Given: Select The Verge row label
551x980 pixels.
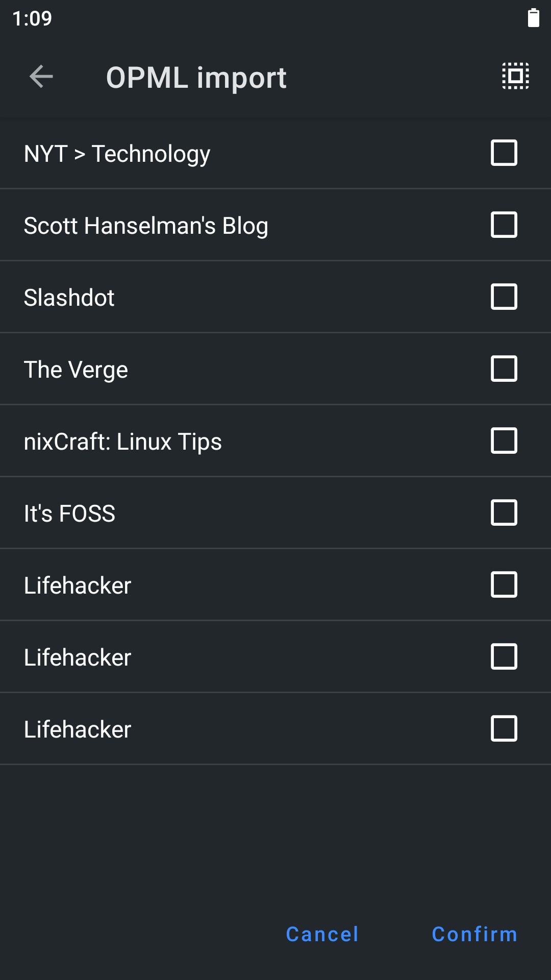Looking at the screenshot, I should (76, 369).
